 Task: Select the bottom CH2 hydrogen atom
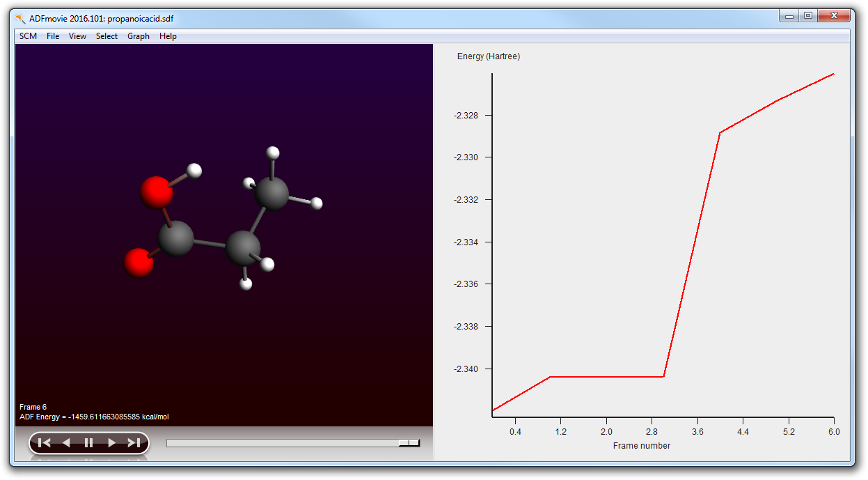pos(245,284)
